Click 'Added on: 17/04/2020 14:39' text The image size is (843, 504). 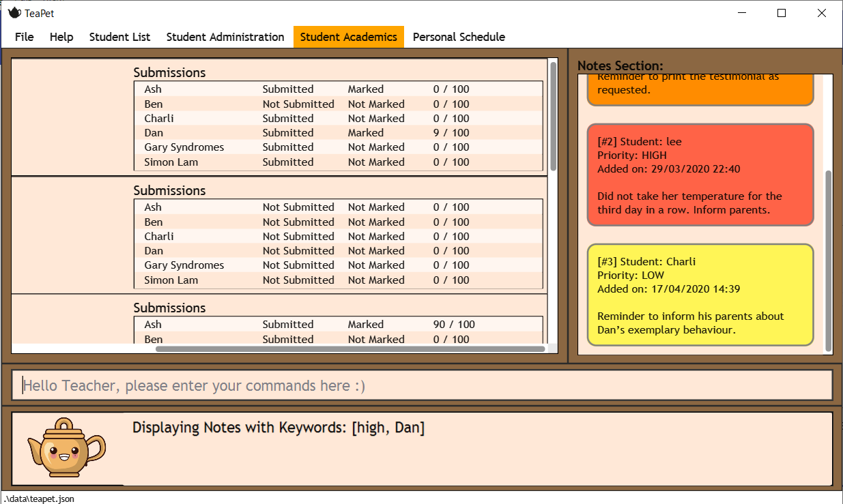[668, 289]
